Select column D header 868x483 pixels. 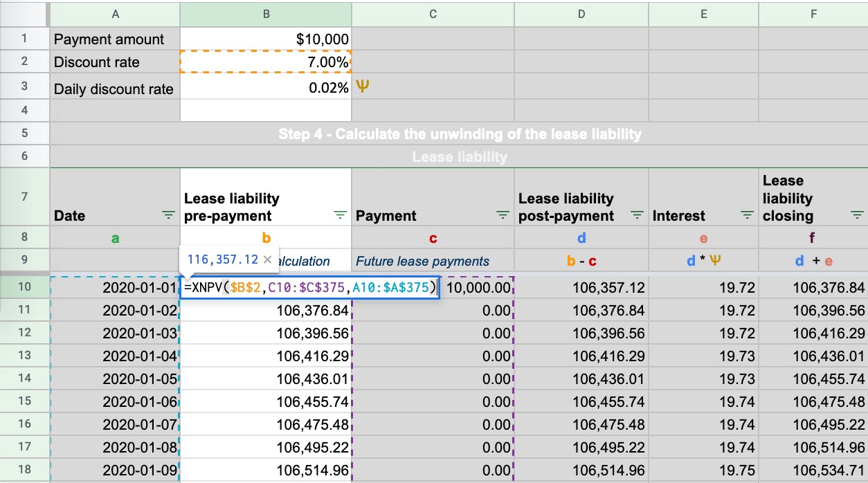[581, 13]
